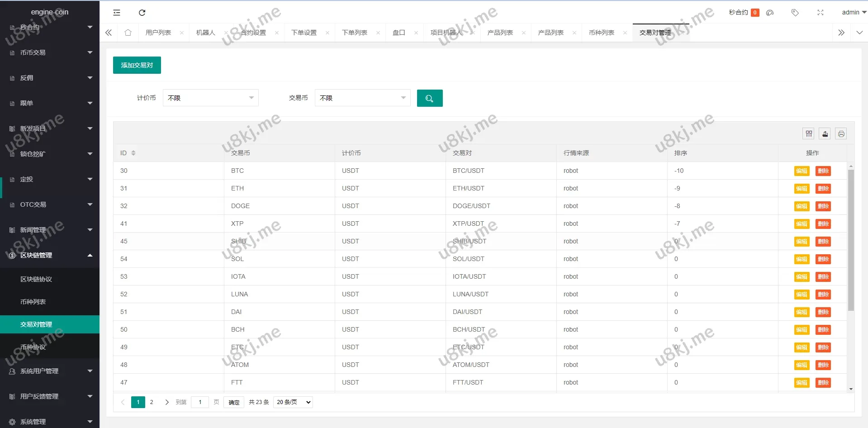Screen dimensions: 868x428
Task: Enter fullscreen mode via top-bar icon
Action: tap(820, 13)
